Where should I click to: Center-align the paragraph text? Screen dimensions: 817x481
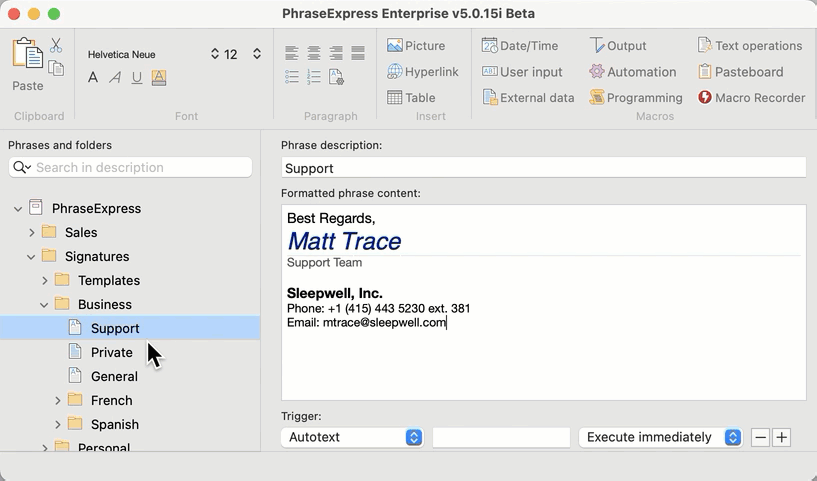[314, 53]
